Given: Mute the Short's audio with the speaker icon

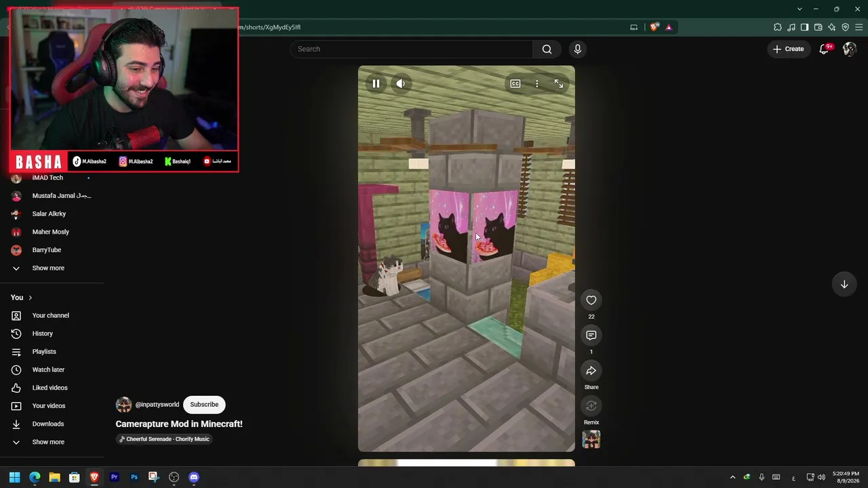Looking at the screenshot, I should point(401,83).
